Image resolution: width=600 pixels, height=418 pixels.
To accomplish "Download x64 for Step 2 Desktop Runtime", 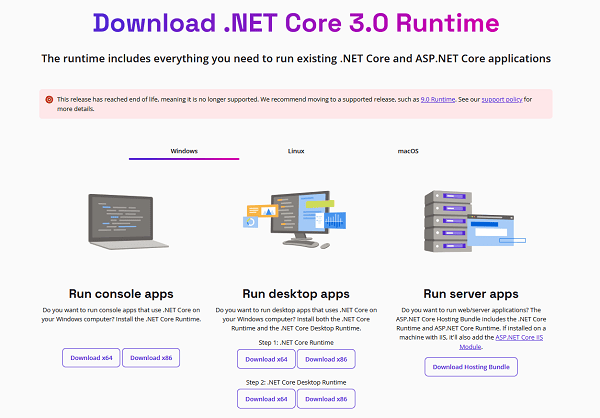I will [266, 399].
